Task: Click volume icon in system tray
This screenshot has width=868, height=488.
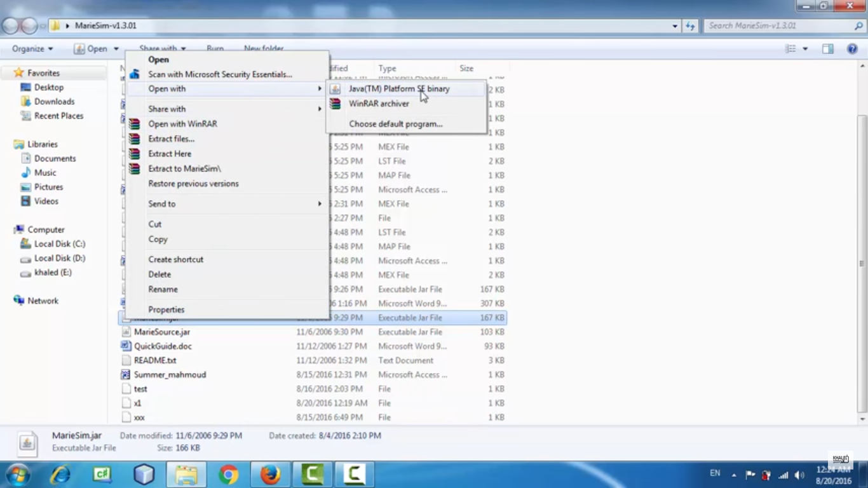Action: 799,475
